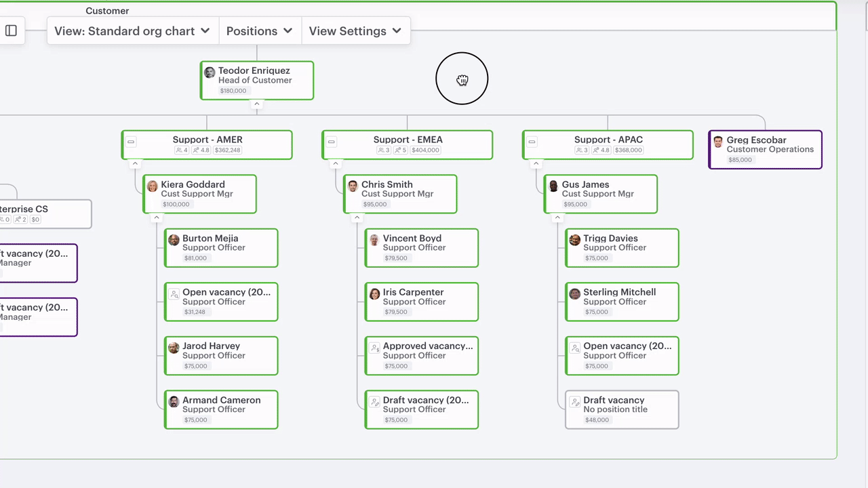This screenshot has width=868, height=488.
Task: Open the View Settings menu
Action: [x=355, y=31]
